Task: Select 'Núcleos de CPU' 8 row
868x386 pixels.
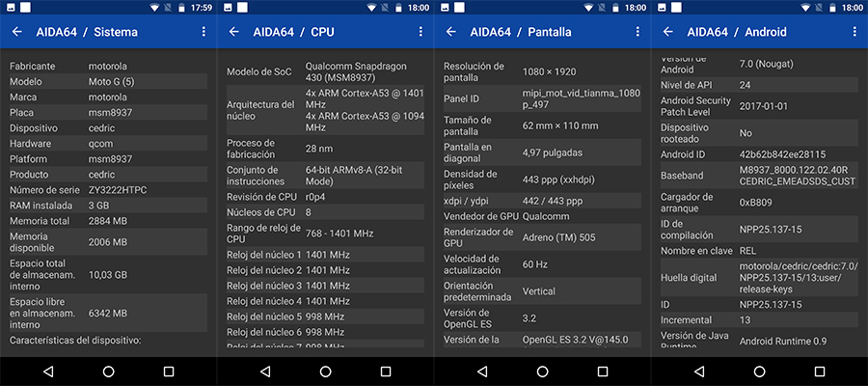Action: (326, 212)
